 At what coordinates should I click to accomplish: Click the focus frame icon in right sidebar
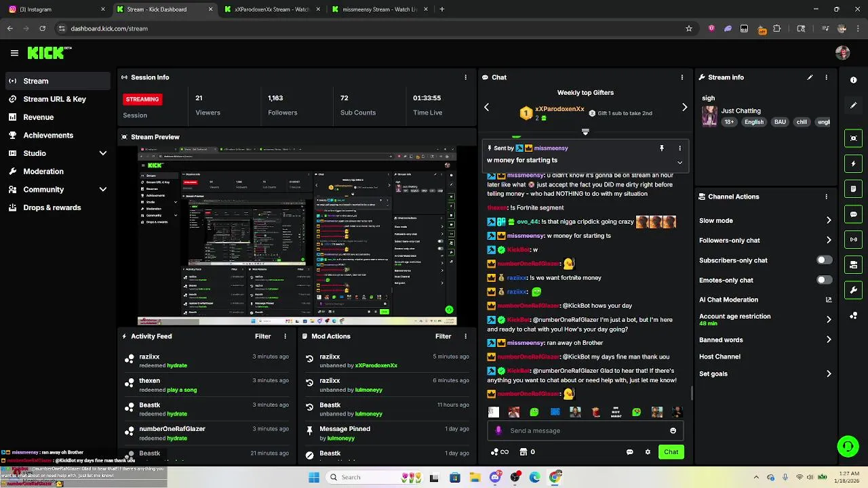pos(853,138)
